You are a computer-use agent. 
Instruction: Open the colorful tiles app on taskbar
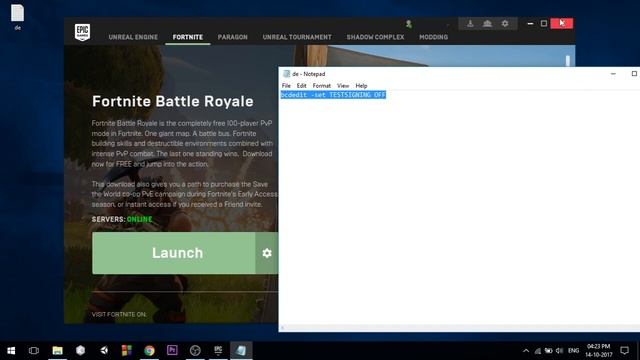click(127, 351)
